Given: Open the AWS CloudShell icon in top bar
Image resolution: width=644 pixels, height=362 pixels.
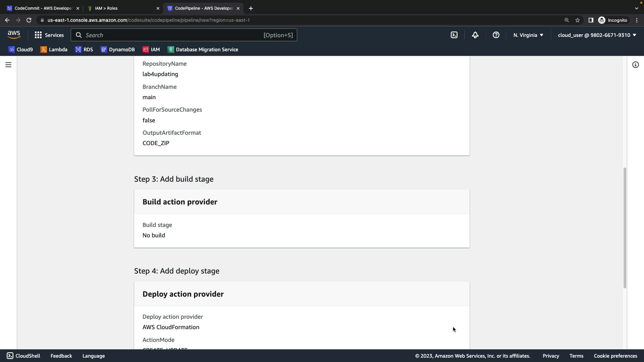Looking at the screenshot, I should point(454,35).
